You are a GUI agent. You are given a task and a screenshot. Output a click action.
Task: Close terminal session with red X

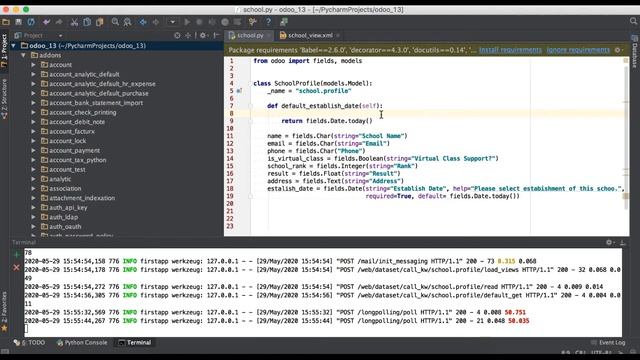[x=16, y=267]
